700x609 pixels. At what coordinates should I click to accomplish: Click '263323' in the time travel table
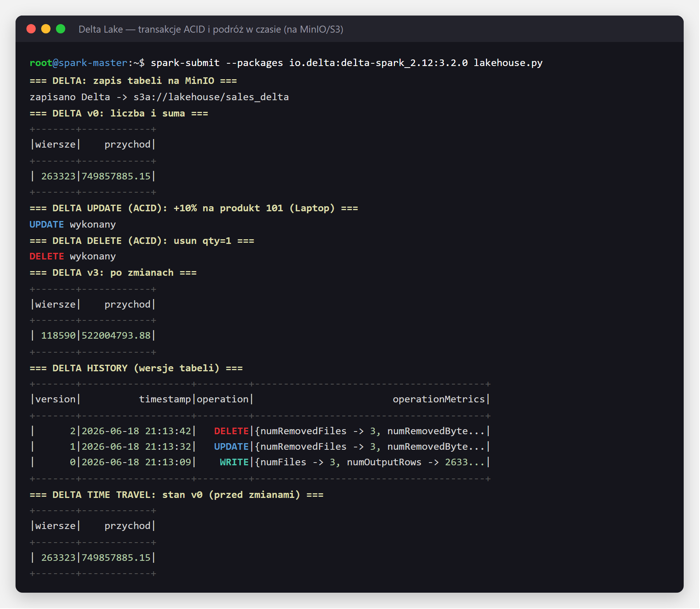coord(58,558)
